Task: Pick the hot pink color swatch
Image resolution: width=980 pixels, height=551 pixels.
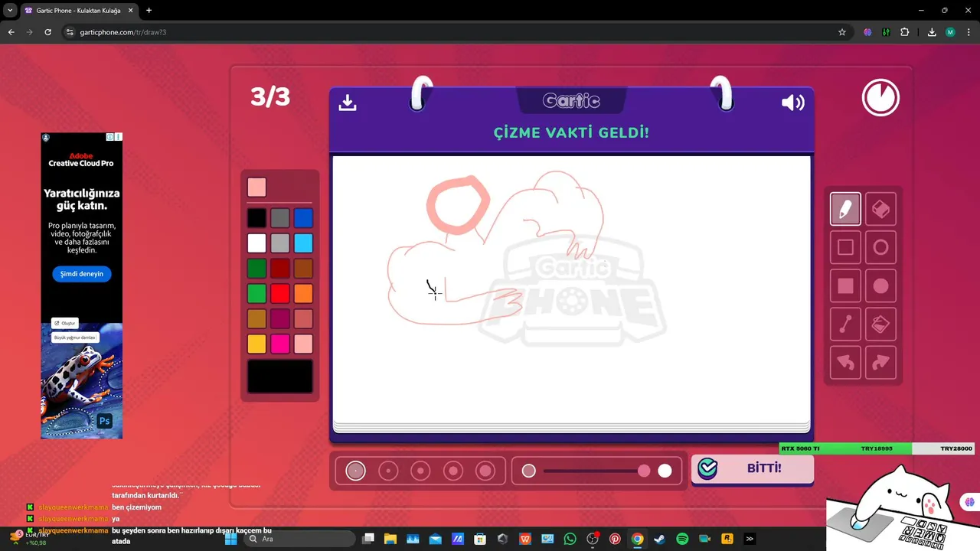Action: pyautogui.click(x=280, y=344)
